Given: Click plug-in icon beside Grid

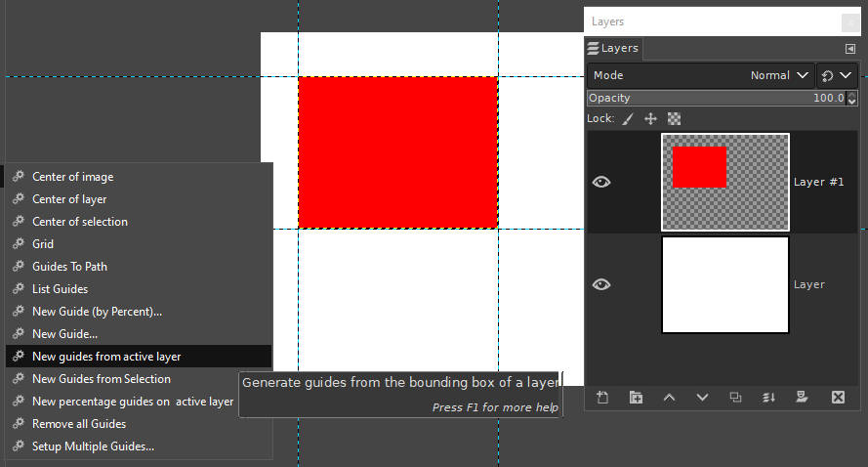Looking at the screenshot, I should (19, 243).
